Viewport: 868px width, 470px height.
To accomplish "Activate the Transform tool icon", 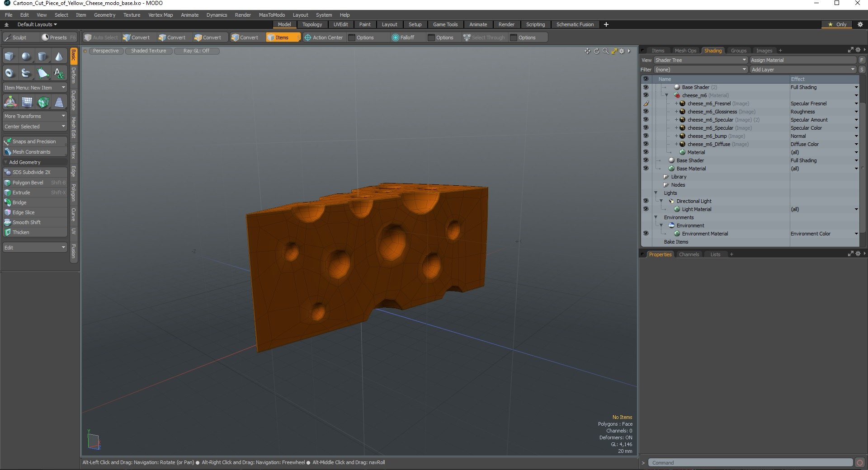I will click(x=10, y=102).
